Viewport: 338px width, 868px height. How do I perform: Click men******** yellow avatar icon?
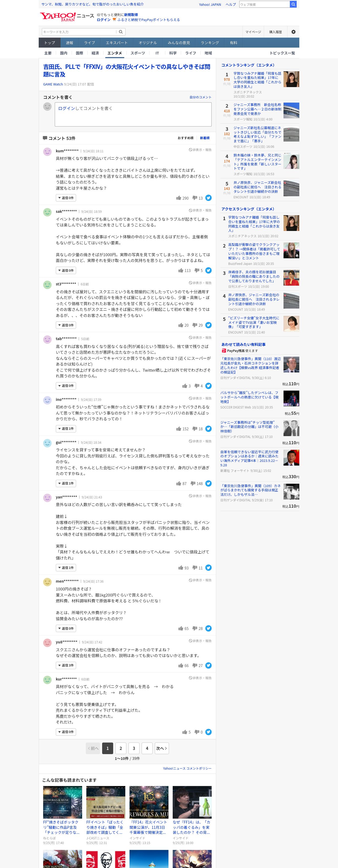47,582
